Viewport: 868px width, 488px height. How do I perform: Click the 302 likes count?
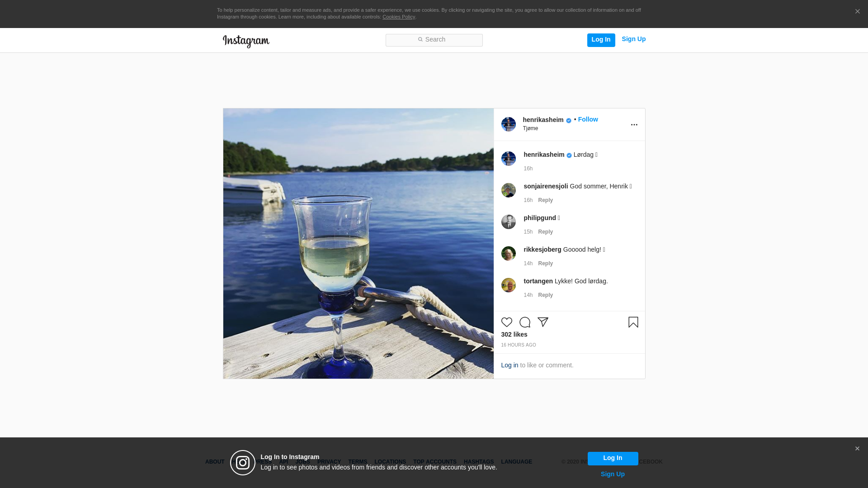coord(514,335)
